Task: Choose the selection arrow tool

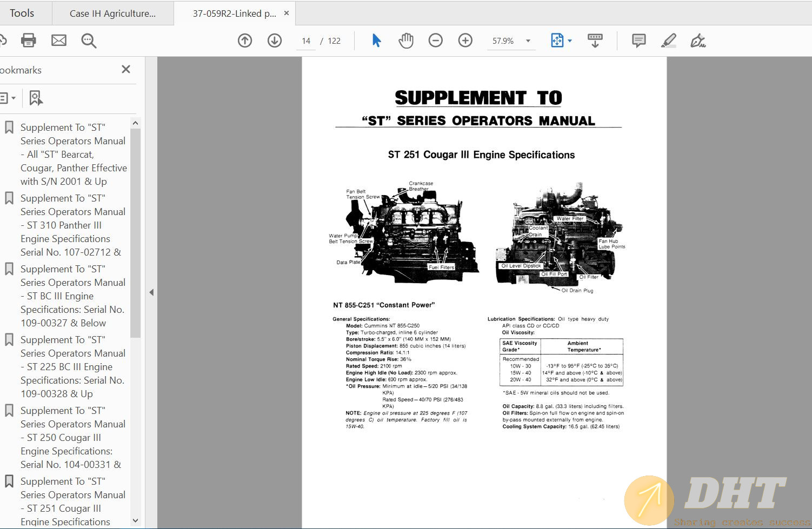Action: [x=377, y=41]
